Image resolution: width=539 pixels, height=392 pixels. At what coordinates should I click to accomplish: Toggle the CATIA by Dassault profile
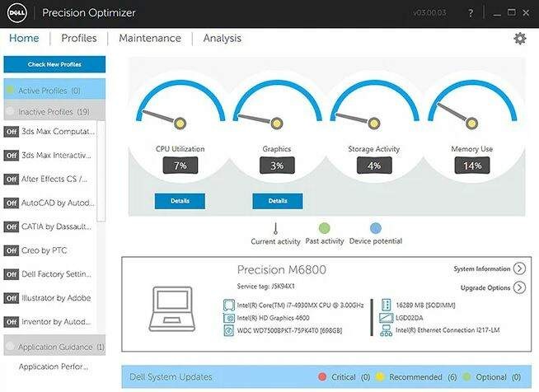(12, 226)
